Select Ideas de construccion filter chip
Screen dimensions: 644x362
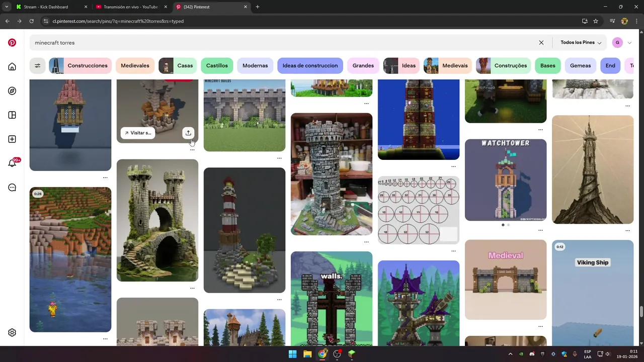(x=310, y=65)
